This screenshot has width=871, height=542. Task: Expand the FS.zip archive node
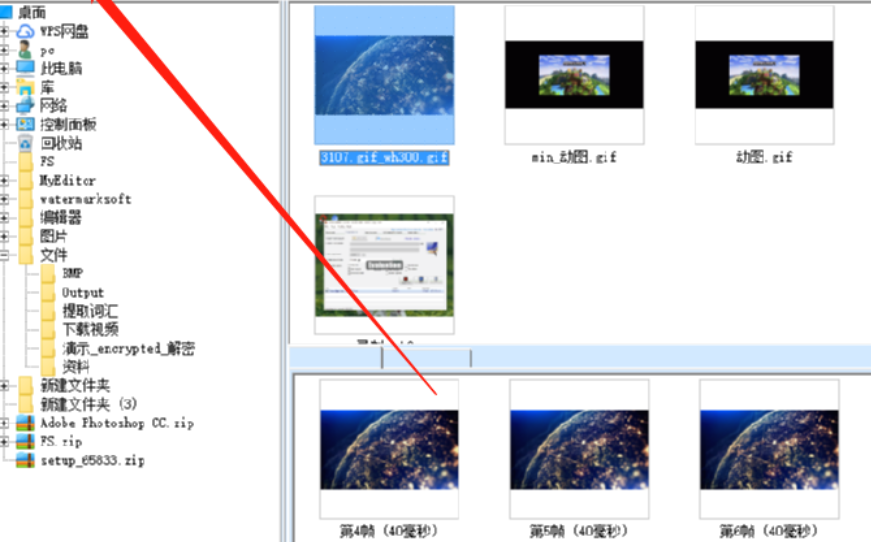click(x=4, y=441)
